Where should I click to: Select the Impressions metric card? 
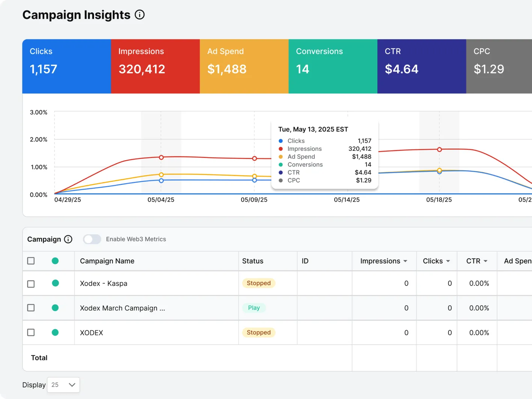click(155, 66)
